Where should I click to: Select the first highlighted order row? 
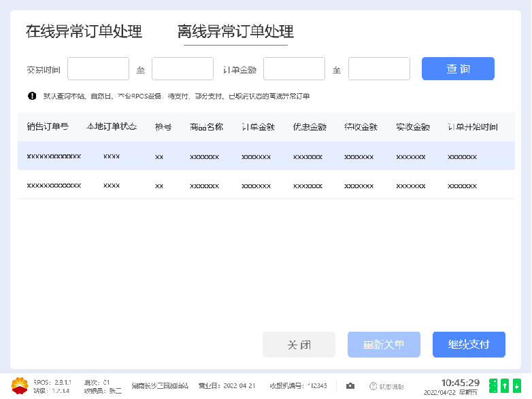click(x=265, y=156)
